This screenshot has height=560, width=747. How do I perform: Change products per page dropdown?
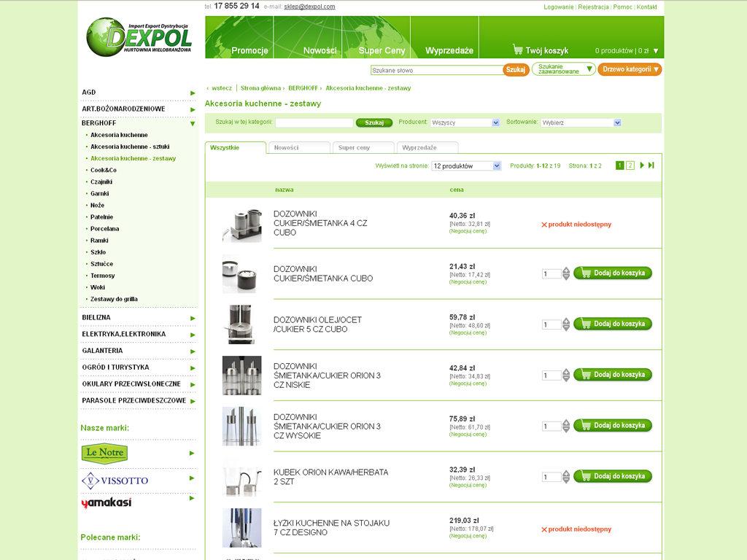click(x=466, y=166)
